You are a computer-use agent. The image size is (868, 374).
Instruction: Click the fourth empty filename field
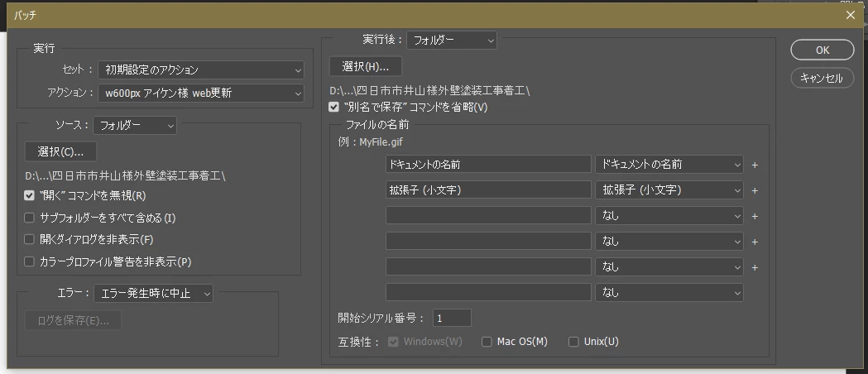point(488,241)
